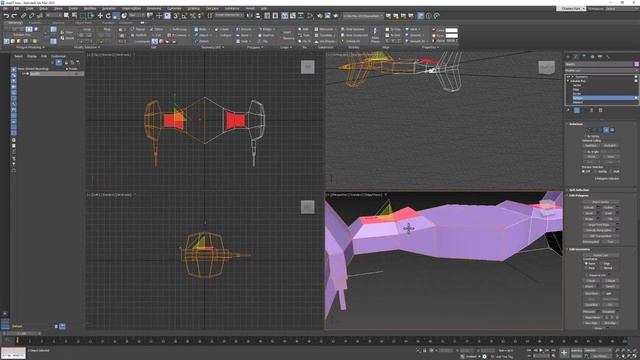The image size is (640, 360).
Task: Click the object name input field
Action: [x=599, y=64]
